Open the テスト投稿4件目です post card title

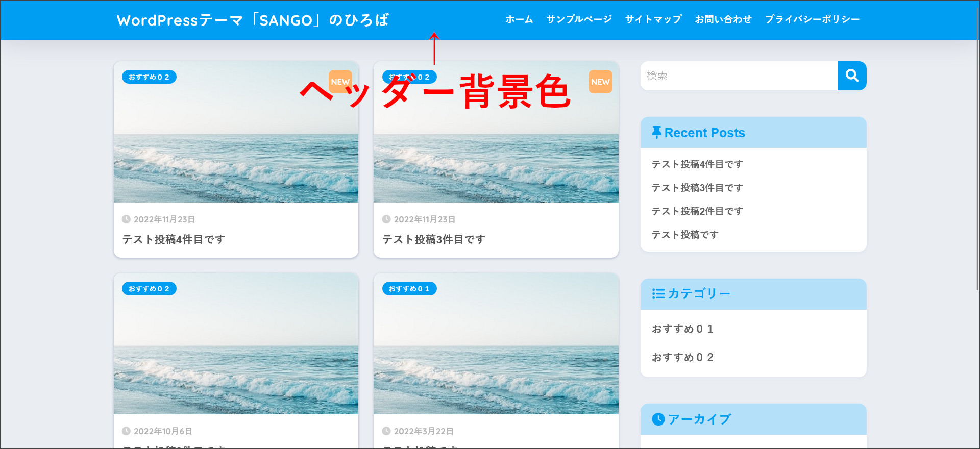[174, 239]
